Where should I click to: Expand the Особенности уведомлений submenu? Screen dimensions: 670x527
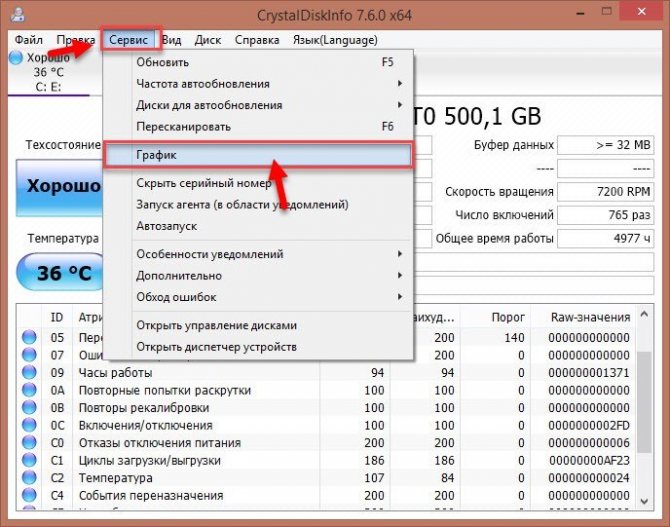(x=258, y=254)
